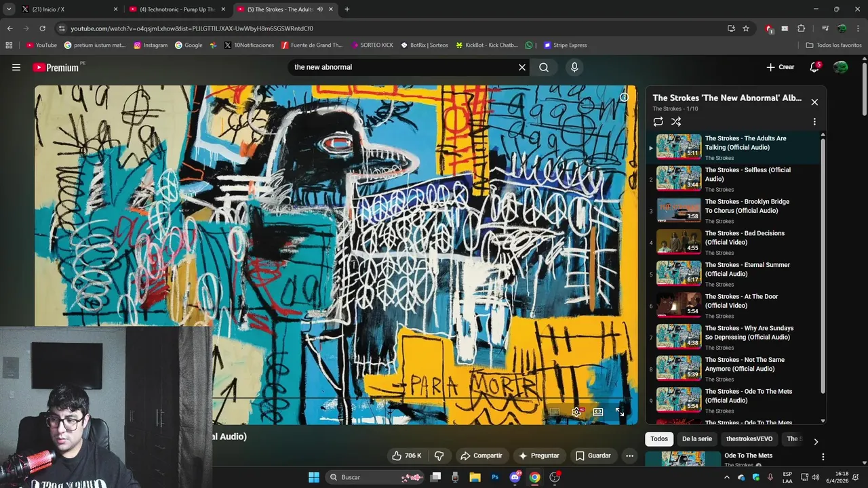Open Stripe Express bookmark

pos(565,45)
